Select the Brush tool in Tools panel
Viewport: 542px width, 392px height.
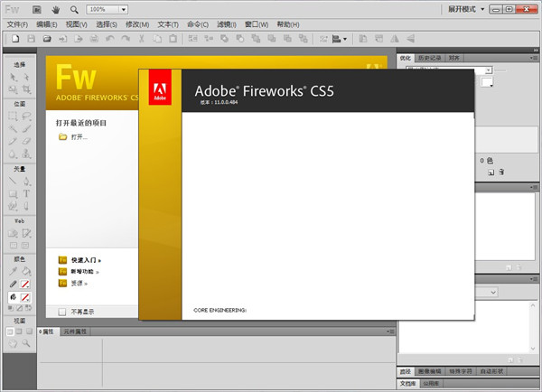tap(26, 128)
